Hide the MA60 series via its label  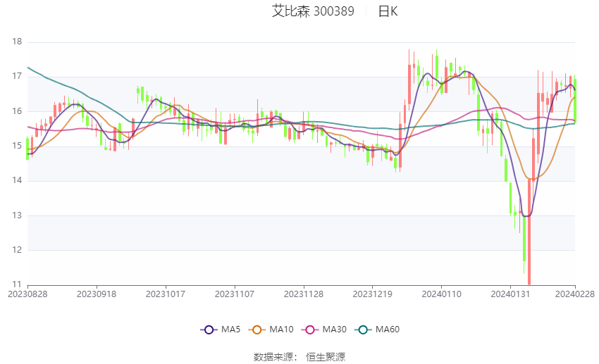(x=388, y=330)
